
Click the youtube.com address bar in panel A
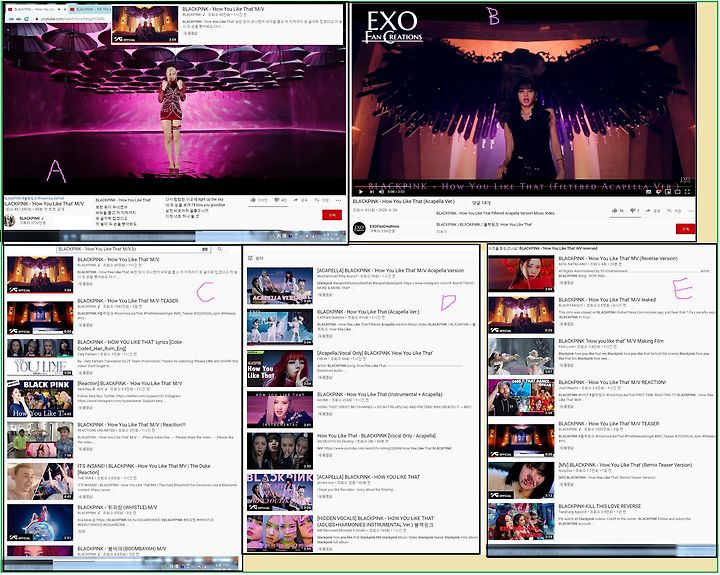71,19
